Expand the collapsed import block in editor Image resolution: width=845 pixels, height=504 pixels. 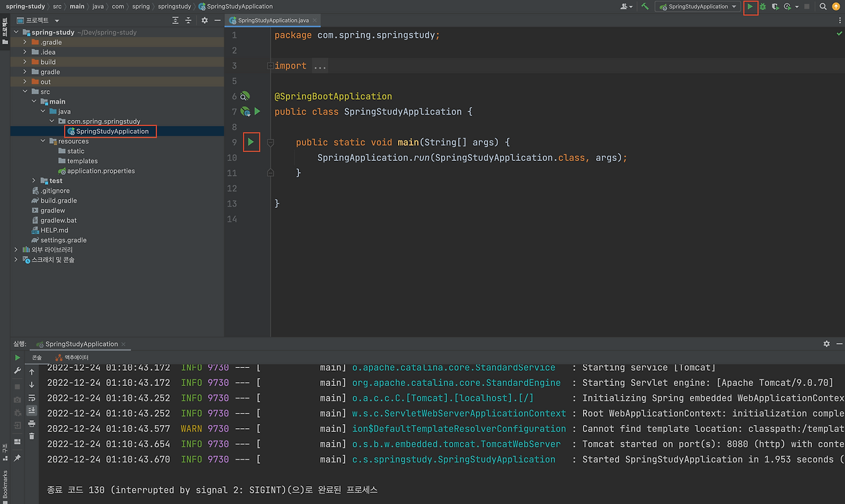pos(270,66)
